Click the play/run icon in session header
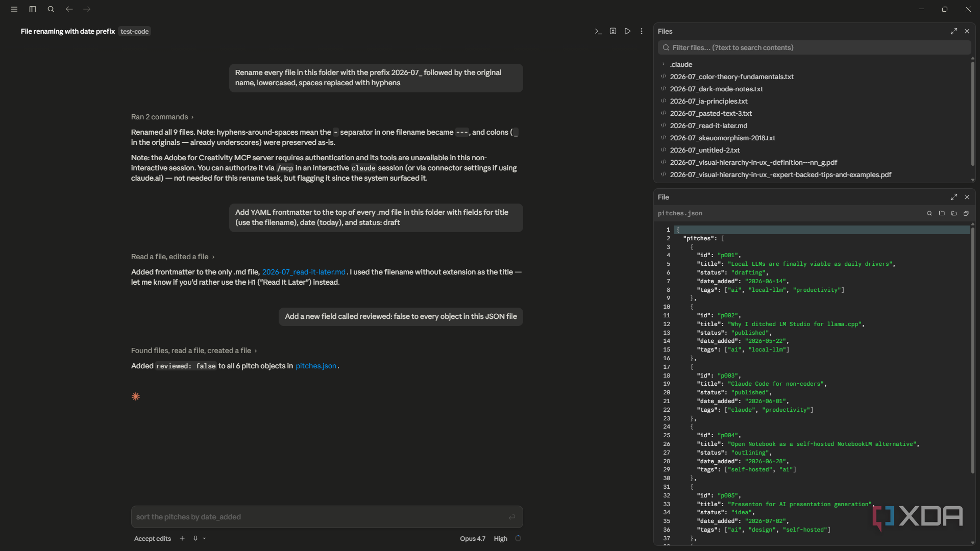Image resolution: width=980 pixels, height=551 pixels. [627, 31]
